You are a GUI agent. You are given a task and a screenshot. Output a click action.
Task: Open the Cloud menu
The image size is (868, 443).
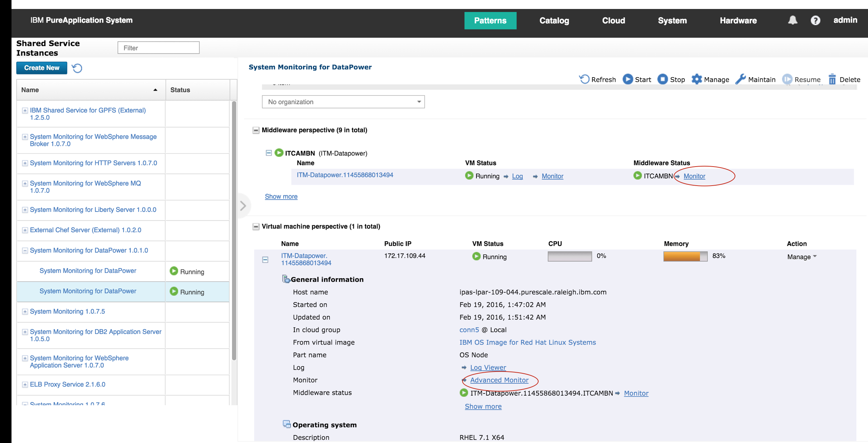[614, 20]
